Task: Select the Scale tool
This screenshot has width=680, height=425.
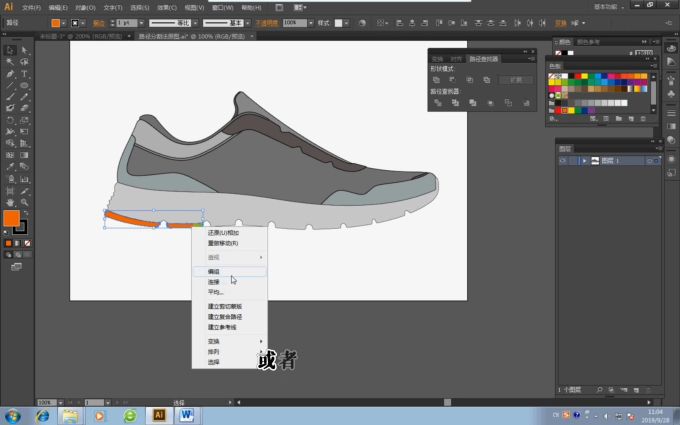Action: tap(24, 120)
